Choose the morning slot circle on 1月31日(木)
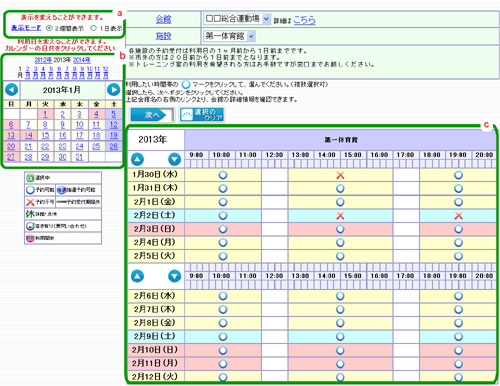Image resolution: width=500 pixels, height=386 pixels. [223, 188]
